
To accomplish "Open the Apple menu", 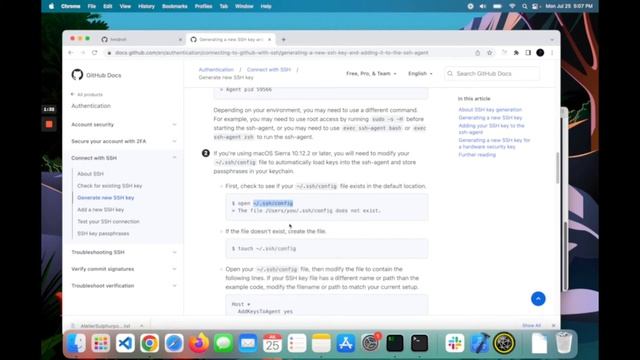I will 51,6.
